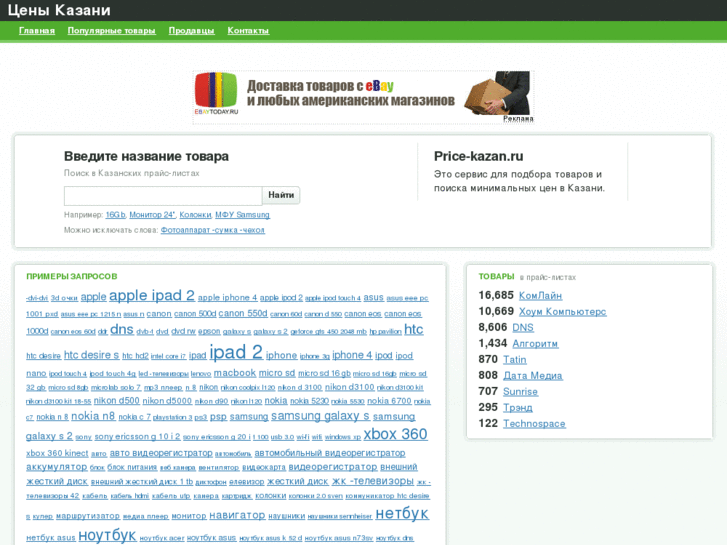Image resolution: width=727 pixels, height=545 pixels.
Task: Click the large нетбук tag
Action: [x=402, y=513]
